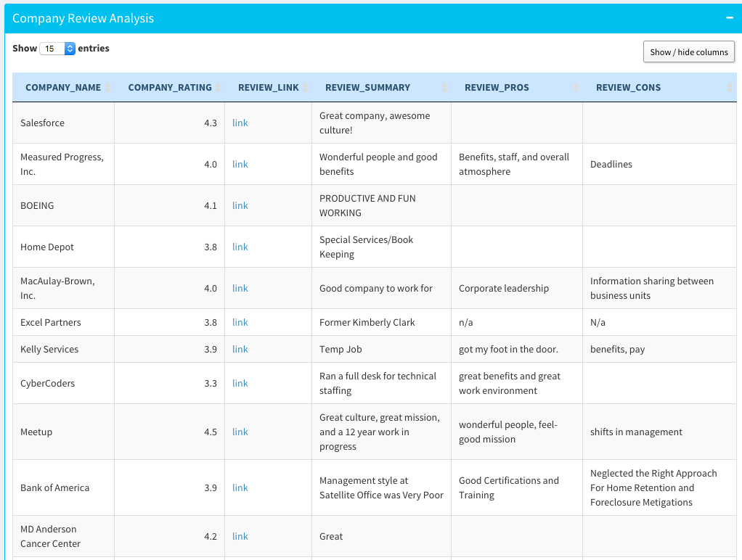Open the review link for Excel Partners
The width and height of the screenshot is (742, 560).
point(240,322)
